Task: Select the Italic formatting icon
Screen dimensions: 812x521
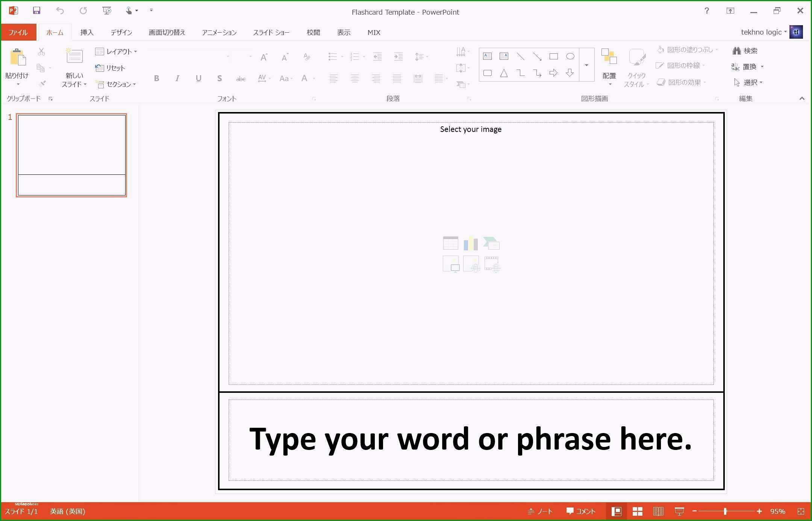Action: pos(177,78)
